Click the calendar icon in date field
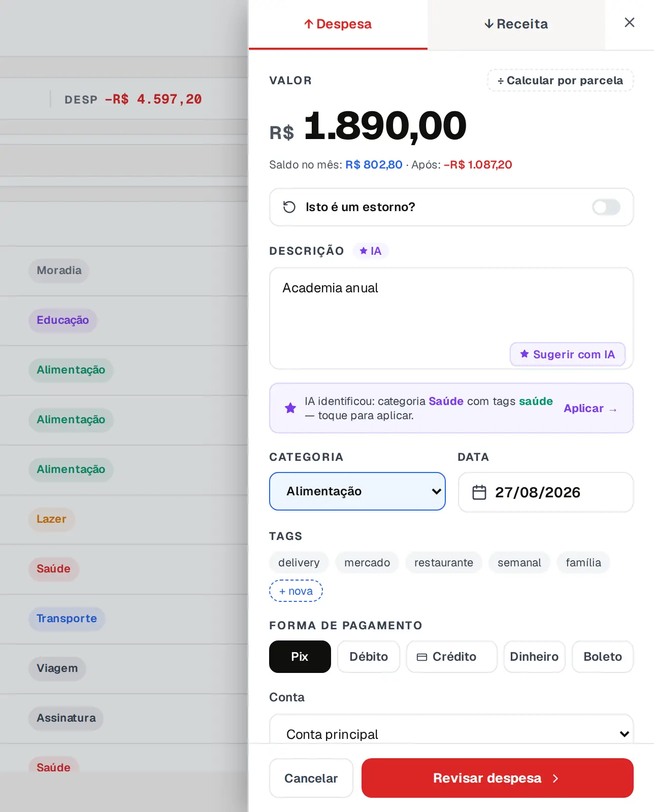This screenshot has height=812, width=654. point(479,492)
